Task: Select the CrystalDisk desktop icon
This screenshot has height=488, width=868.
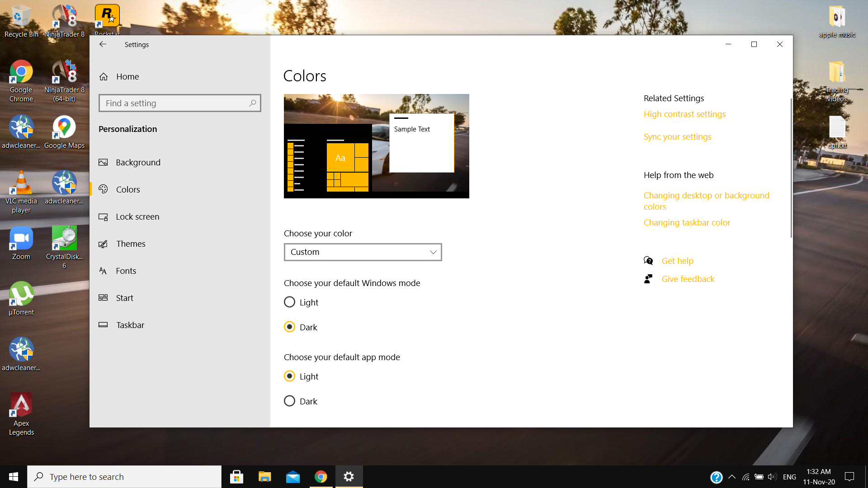Action: 64,248
